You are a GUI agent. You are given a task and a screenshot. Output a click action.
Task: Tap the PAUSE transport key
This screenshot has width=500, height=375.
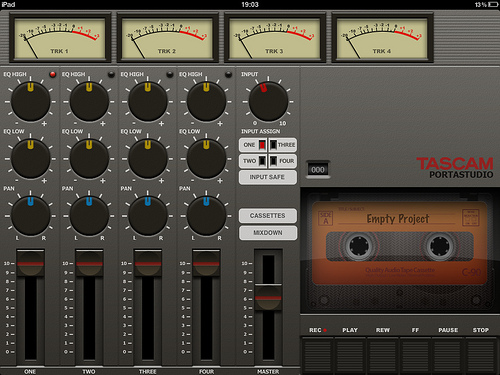[448, 354]
